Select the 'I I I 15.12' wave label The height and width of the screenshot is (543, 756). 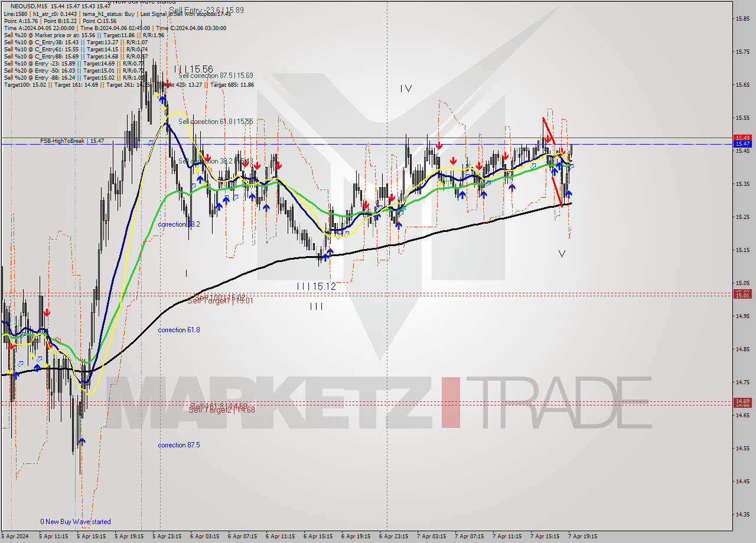pyautogui.click(x=317, y=286)
